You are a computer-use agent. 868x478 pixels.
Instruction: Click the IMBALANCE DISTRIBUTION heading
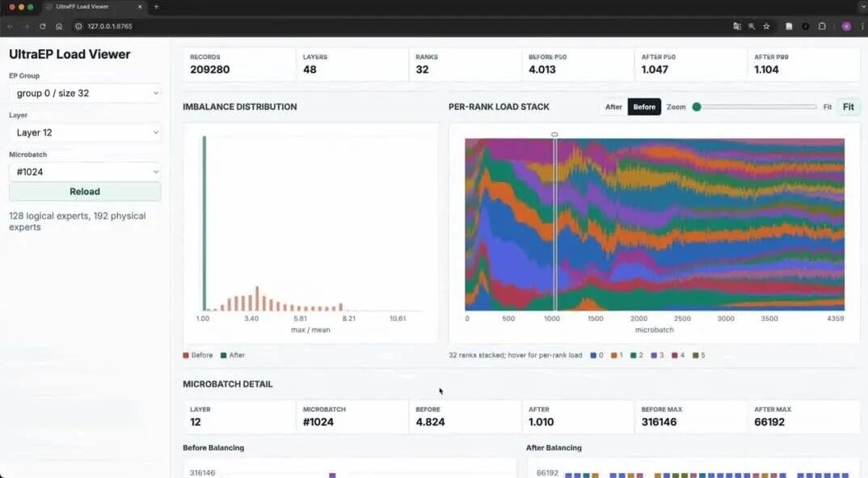point(240,107)
